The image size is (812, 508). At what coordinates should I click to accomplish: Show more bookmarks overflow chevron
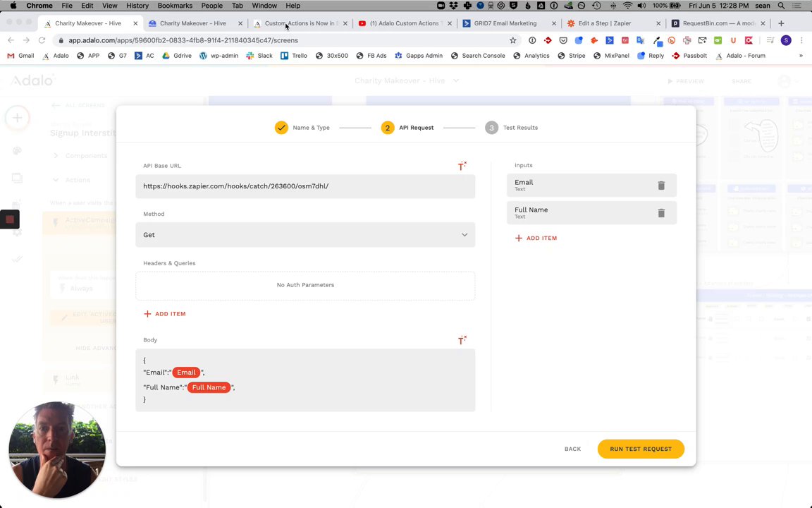(801, 56)
